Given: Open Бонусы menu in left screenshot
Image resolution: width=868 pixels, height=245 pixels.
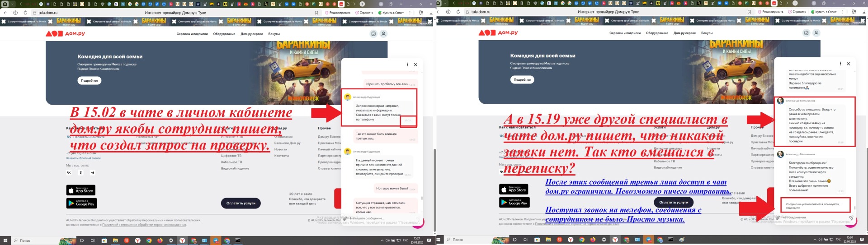Looking at the screenshot, I should coord(274,34).
